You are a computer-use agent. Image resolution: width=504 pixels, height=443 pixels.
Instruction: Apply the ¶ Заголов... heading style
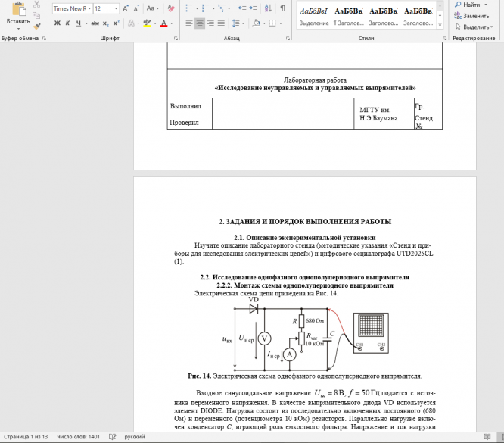(349, 17)
